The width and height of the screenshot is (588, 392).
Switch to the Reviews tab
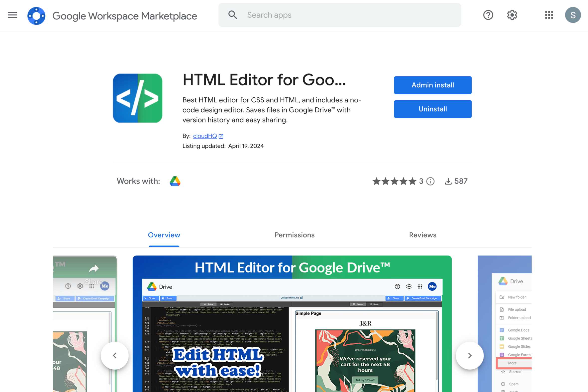pyautogui.click(x=422, y=235)
